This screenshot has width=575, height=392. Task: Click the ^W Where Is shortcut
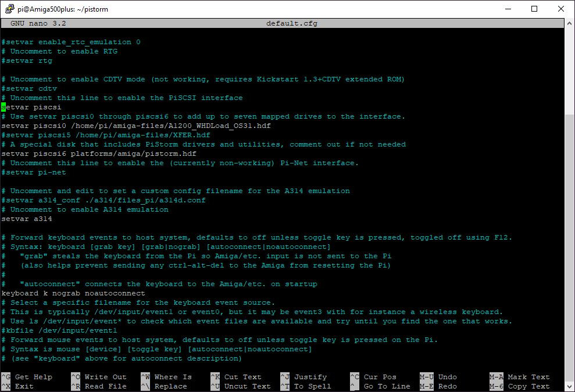pyautogui.click(x=166, y=377)
